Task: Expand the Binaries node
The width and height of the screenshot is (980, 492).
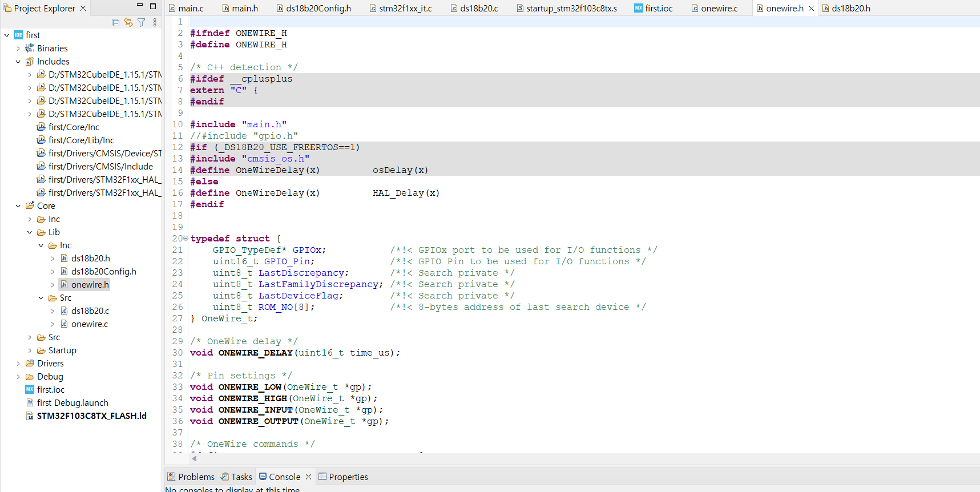Action: click(x=18, y=49)
